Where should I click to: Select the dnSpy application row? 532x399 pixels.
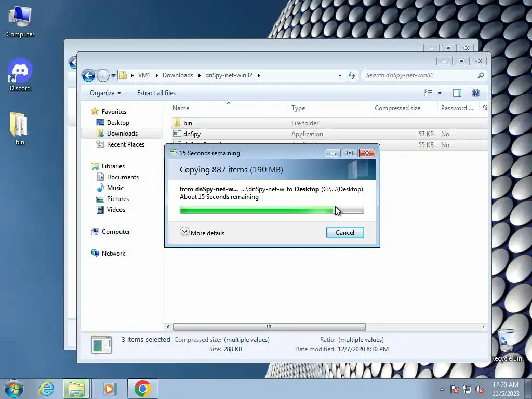328,134
